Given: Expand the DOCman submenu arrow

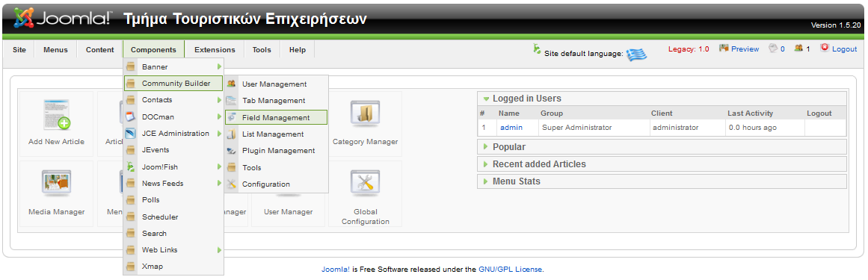Looking at the screenshot, I should [x=219, y=116].
